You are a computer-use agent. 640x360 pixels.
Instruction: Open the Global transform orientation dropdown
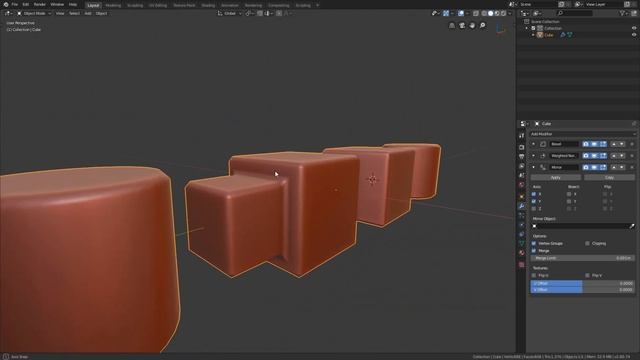(229, 13)
